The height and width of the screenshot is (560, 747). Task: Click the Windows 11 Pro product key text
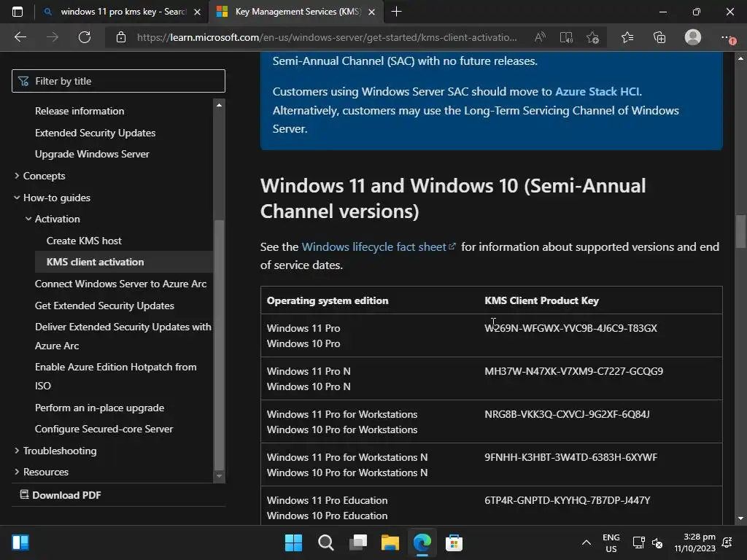[x=570, y=328]
